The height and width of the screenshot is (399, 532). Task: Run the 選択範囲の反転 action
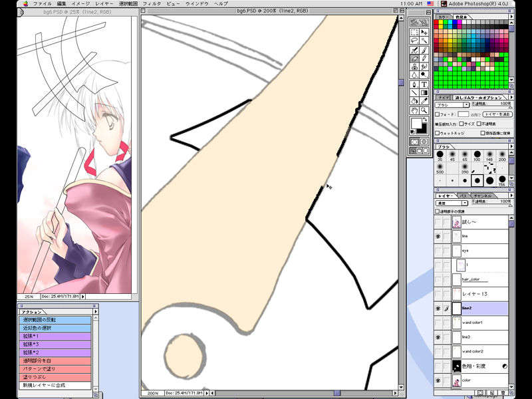pos(55,320)
